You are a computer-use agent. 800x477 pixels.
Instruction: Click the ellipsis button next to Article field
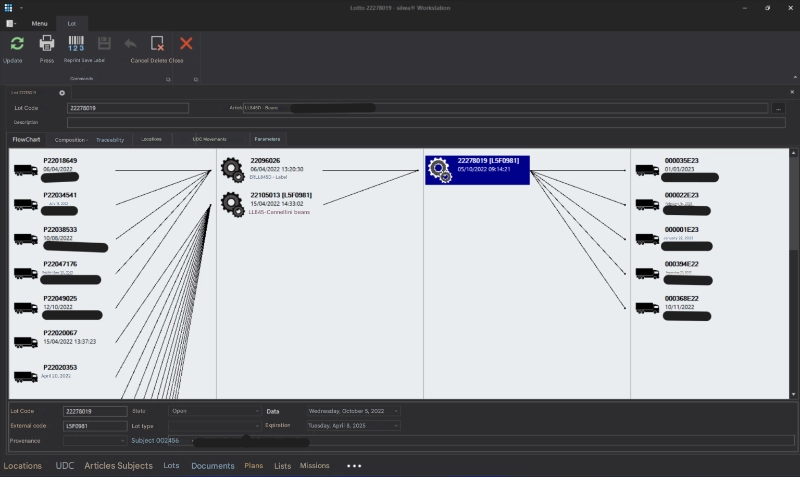tap(778, 108)
